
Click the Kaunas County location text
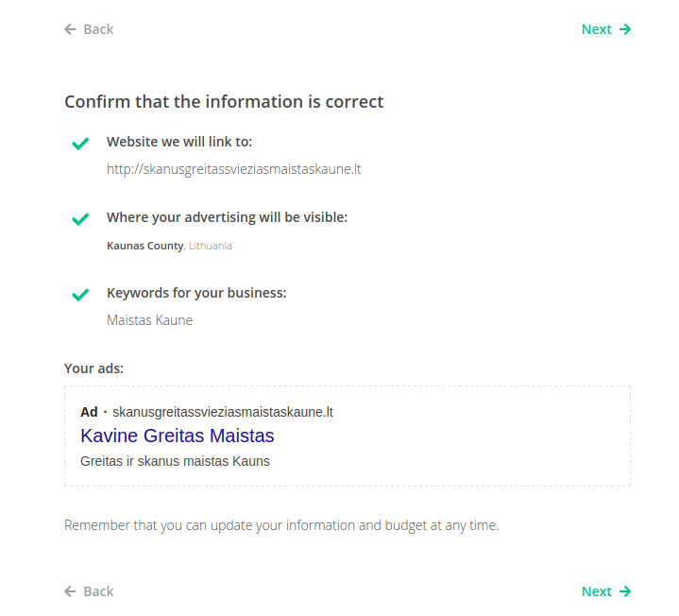coord(144,246)
